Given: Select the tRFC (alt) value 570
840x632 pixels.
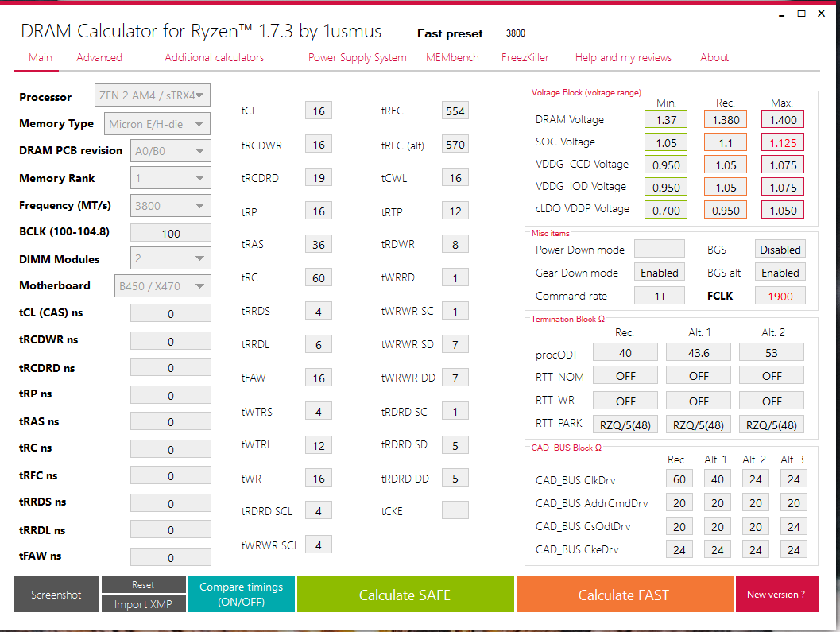Looking at the screenshot, I should 455,144.
